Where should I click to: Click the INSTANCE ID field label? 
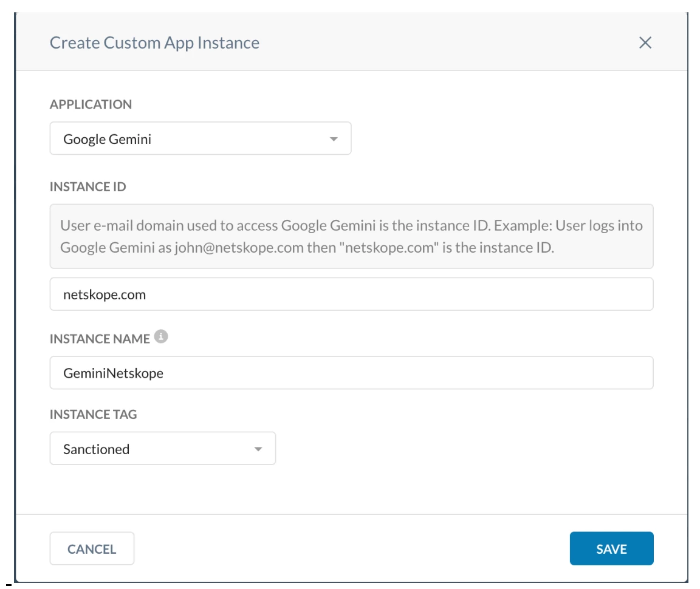[87, 187]
